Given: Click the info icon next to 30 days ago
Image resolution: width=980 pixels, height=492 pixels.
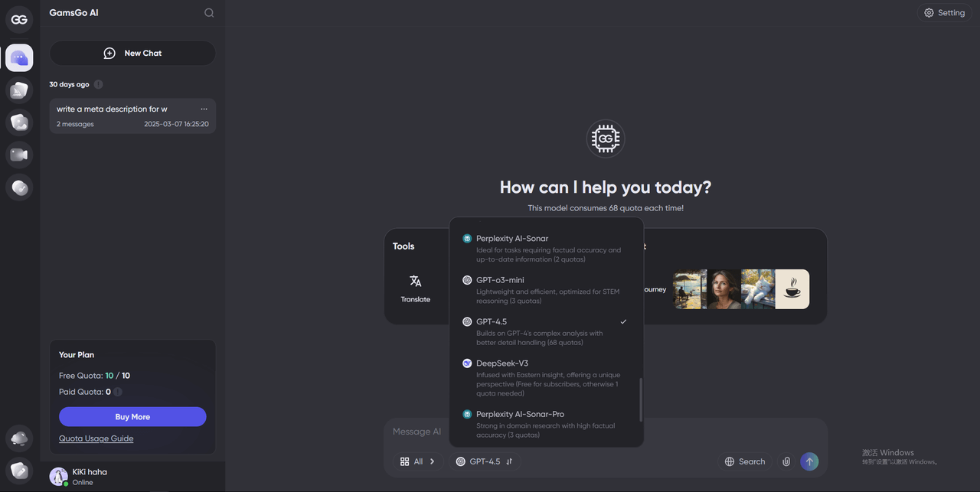Looking at the screenshot, I should [x=98, y=84].
